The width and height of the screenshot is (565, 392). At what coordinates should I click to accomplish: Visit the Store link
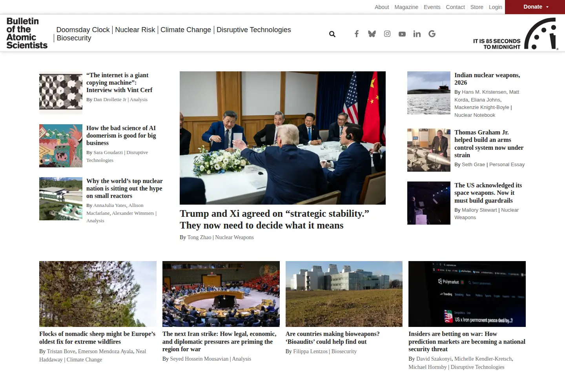coord(477,7)
